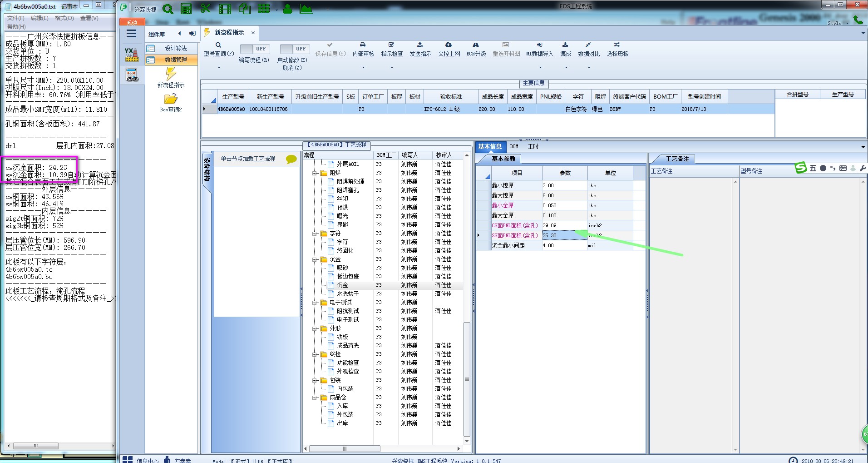Click the ECN升级 icon
868x463 pixels.
[476, 45]
